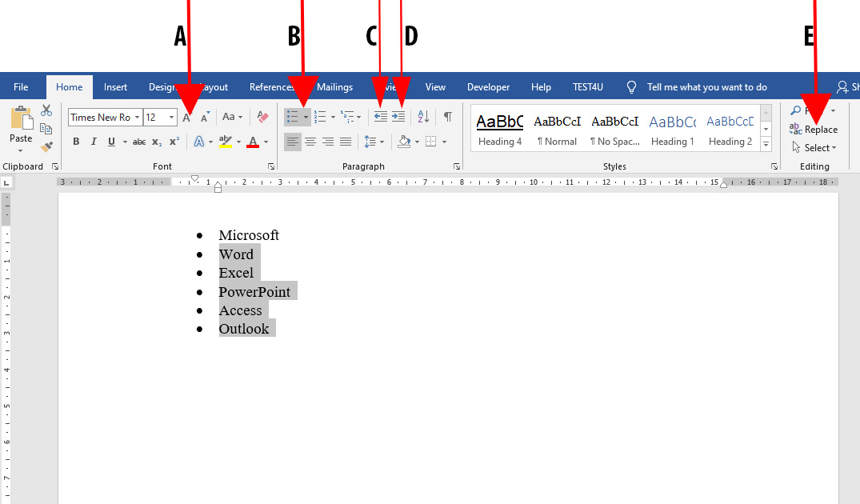Apply paragraph shading bucket

tap(404, 142)
